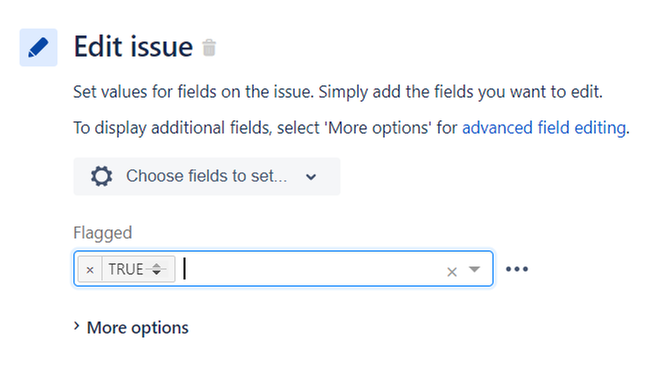The image size is (665, 382).
Task: Open the three-dot menu beside Flagged
Action: (517, 269)
